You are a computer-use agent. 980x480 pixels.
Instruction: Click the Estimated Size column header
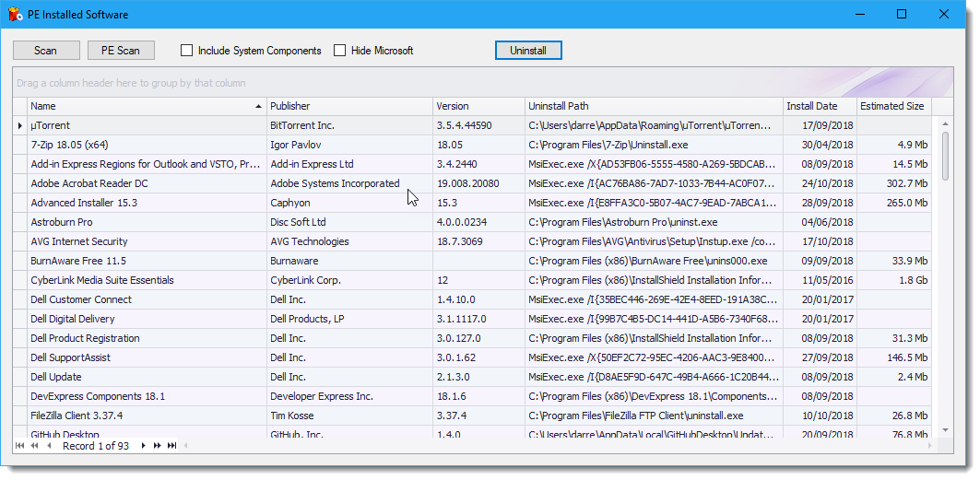[x=892, y=106]
